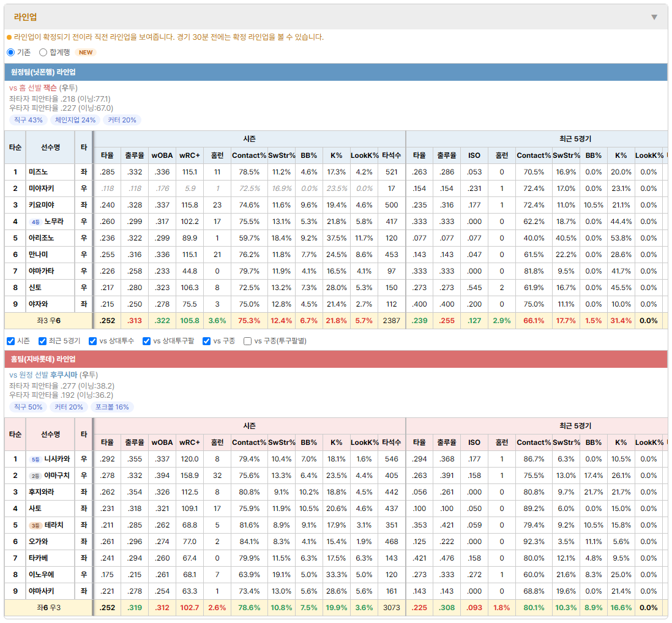Image resolution: width=672 pixels, height=623 pixels.
Task: Click the 직구 43% pitch tag
Action: click(x=28, y=120)
